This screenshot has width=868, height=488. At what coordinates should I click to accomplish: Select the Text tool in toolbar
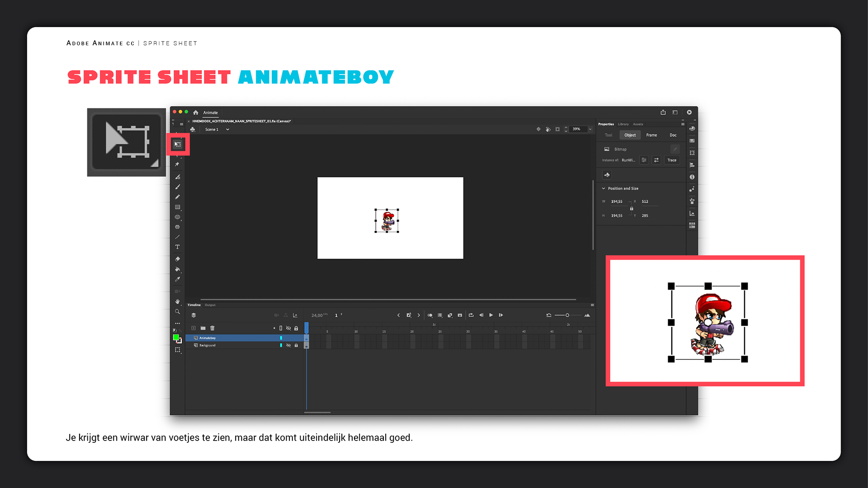[x=178, y=247]
